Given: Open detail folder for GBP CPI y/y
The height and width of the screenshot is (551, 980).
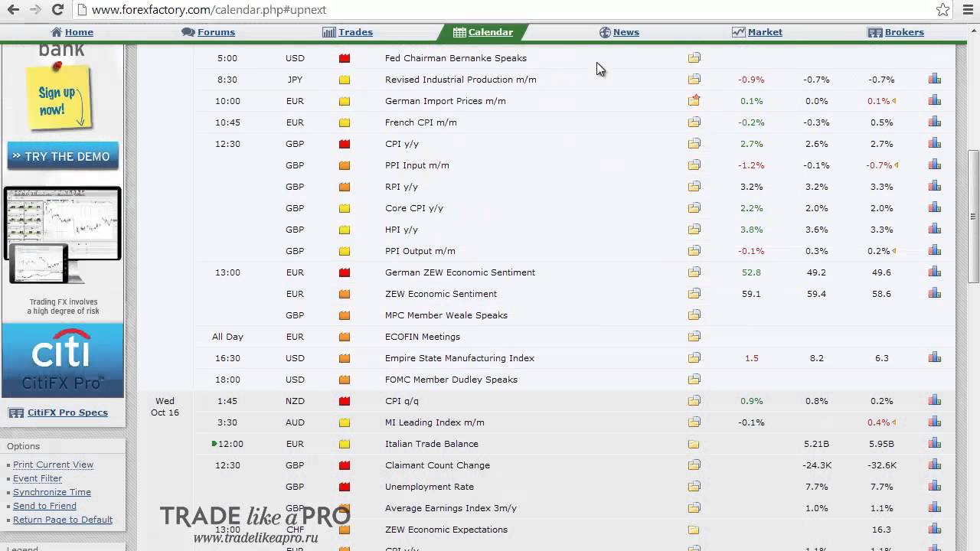Looking at the screenshot, I should (x=694, y=144).
